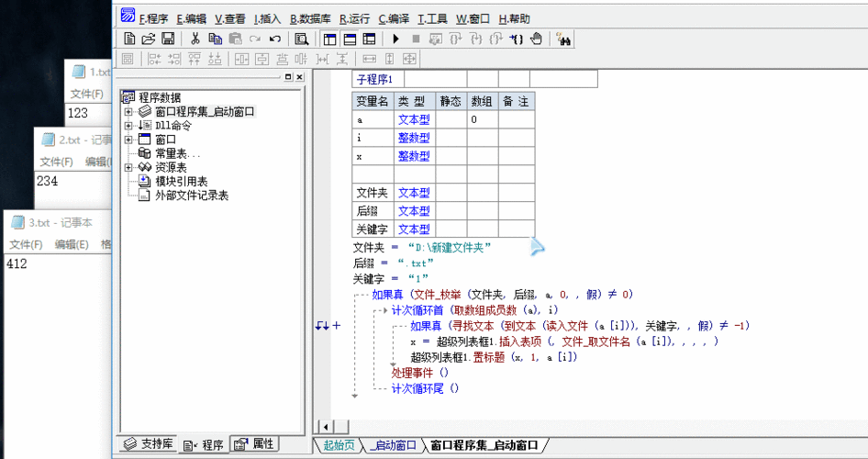Click the align-left icon in second toolbar
This screenshot has height=459, width=868.
(x=155, y=58)
